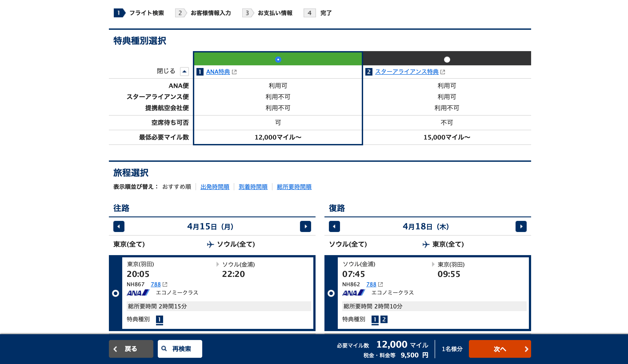Click the airplane icon between 東京 and ソウル
Image resolution: width=628 pixels, height=364 pixels.
(x=211, y=244)
